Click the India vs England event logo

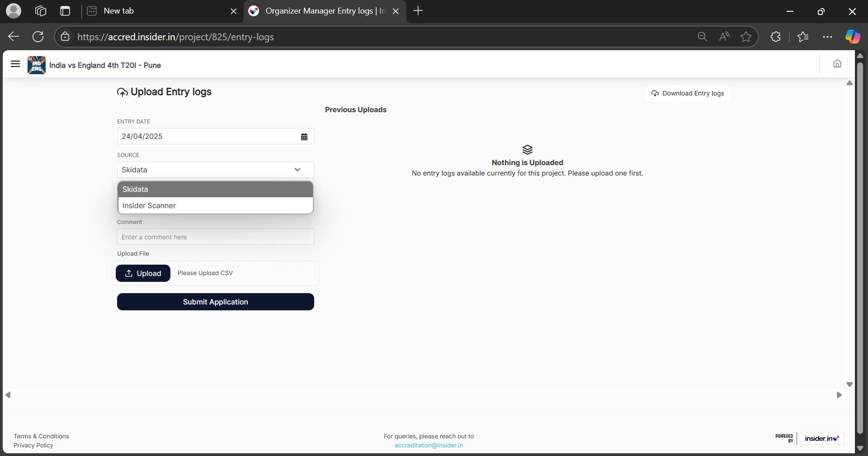click(x=36, y=65)
